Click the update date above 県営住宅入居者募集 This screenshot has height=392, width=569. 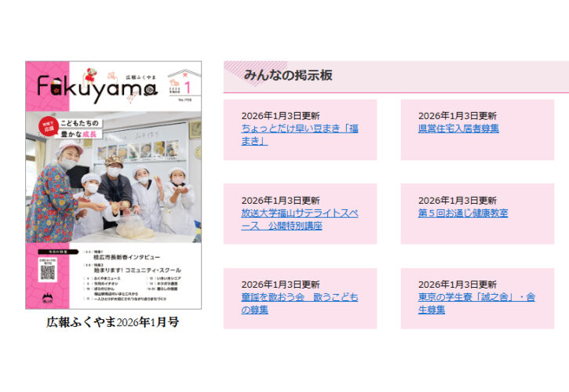[x=457, y=116]
